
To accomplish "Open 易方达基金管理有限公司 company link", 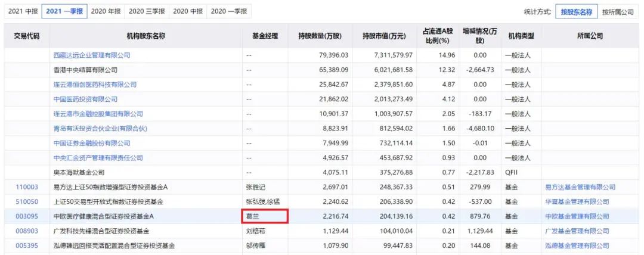I will (580, 187).
